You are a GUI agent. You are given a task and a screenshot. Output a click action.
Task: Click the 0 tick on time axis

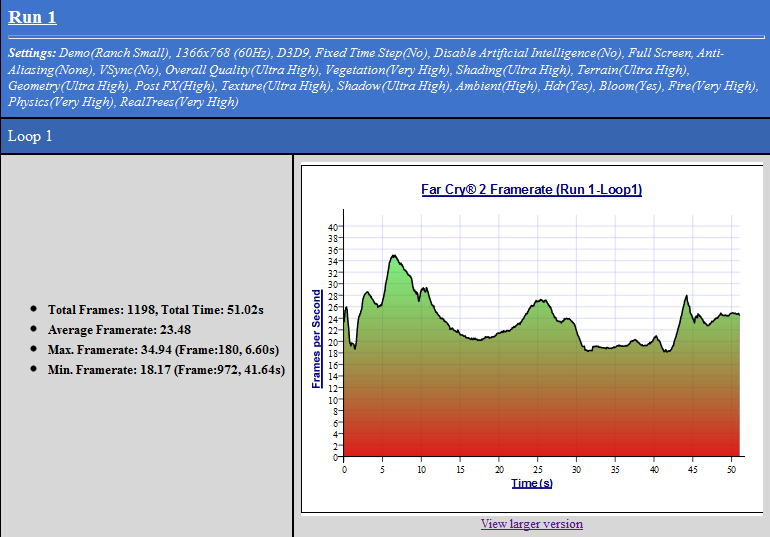[344, 470]
